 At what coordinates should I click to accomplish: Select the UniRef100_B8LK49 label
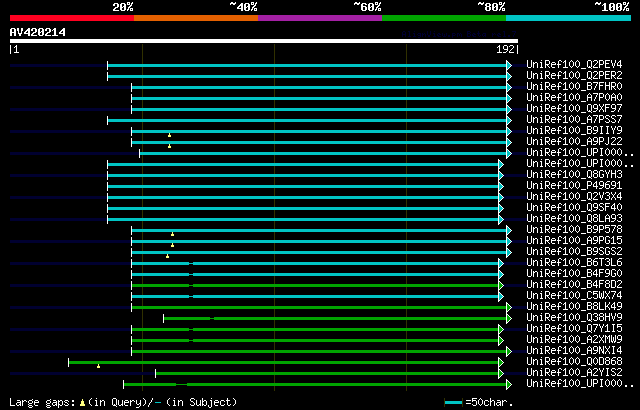click(574, 307)
